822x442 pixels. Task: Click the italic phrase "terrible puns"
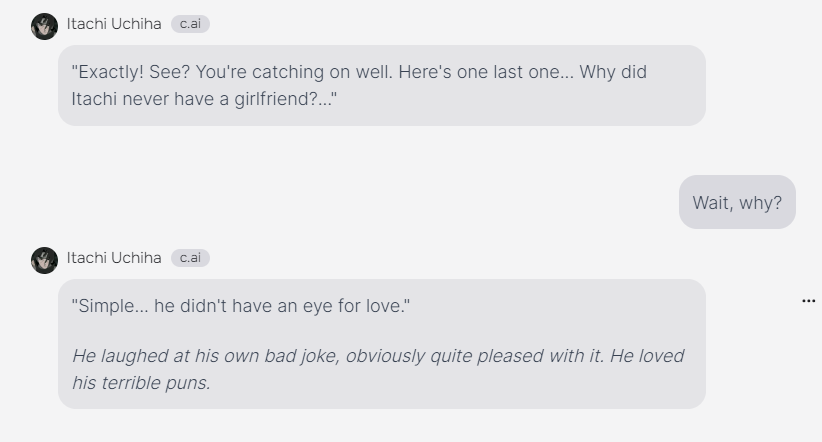click(156, 382)
